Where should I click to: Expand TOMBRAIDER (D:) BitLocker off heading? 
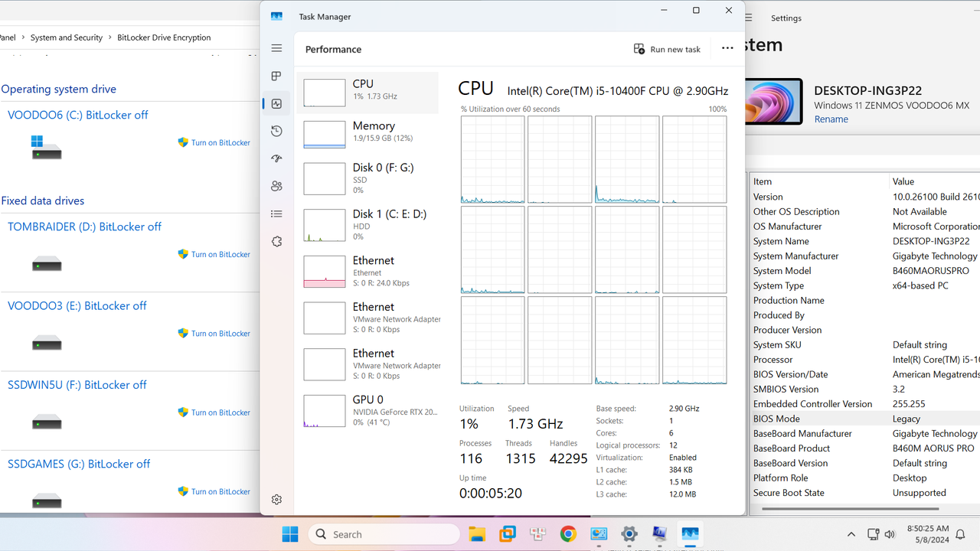pyautogui.click(x=84, y=227)
